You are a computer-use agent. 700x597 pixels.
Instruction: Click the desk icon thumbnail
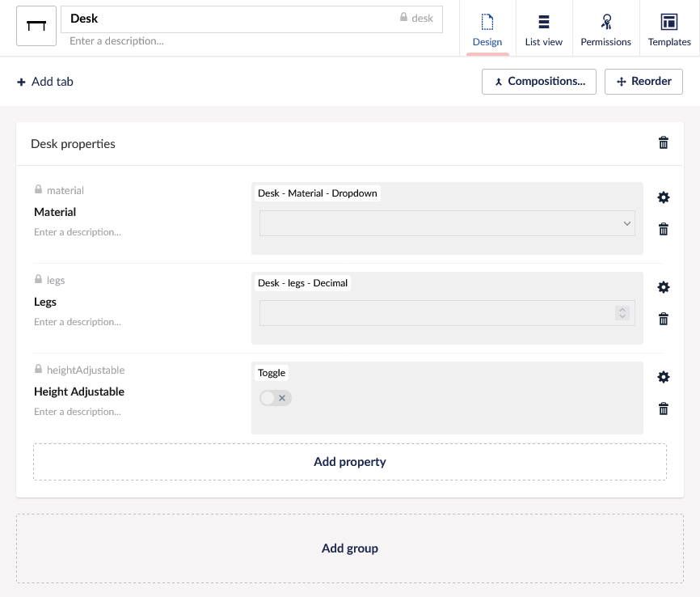click(x=36, y=27)
